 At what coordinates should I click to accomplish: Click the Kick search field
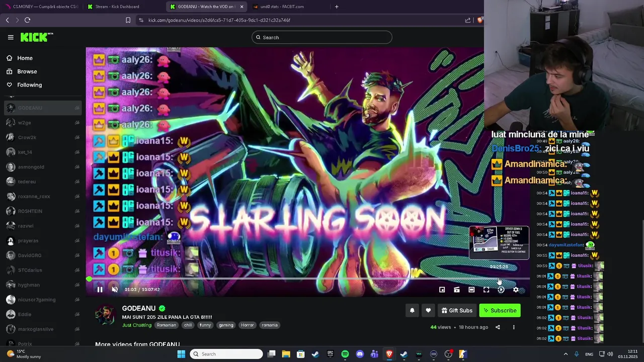[x=322, y=37]
